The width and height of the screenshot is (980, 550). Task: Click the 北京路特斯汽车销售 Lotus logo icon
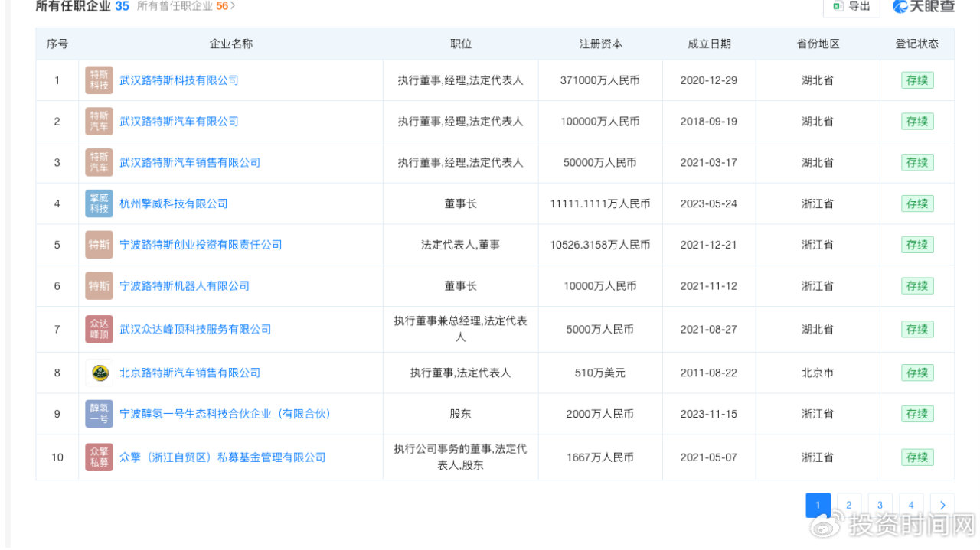tap(99, 373)
